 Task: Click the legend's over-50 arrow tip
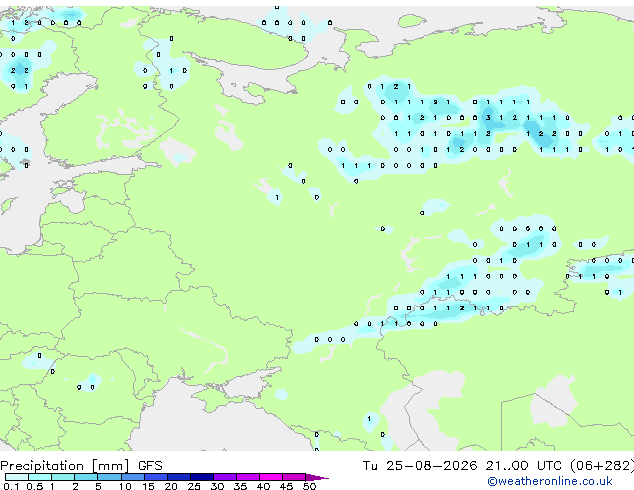point(317,477)
